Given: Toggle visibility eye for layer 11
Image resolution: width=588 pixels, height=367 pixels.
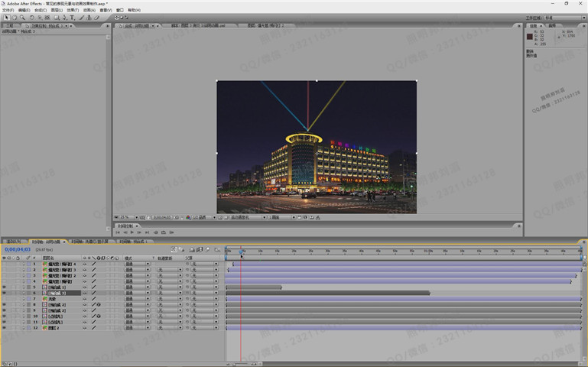Looking at the screenshot, I should pyautogui.click(x=4, y=322).
